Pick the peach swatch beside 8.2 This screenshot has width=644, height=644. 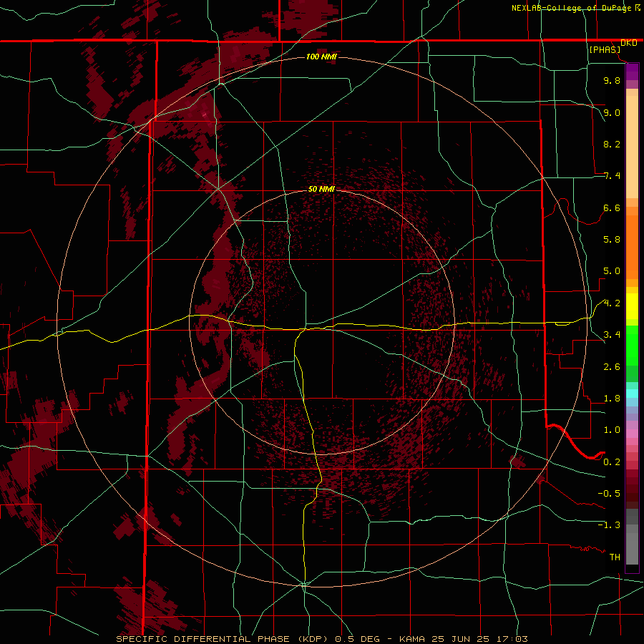pyautogui.click(x=632, y=147)
